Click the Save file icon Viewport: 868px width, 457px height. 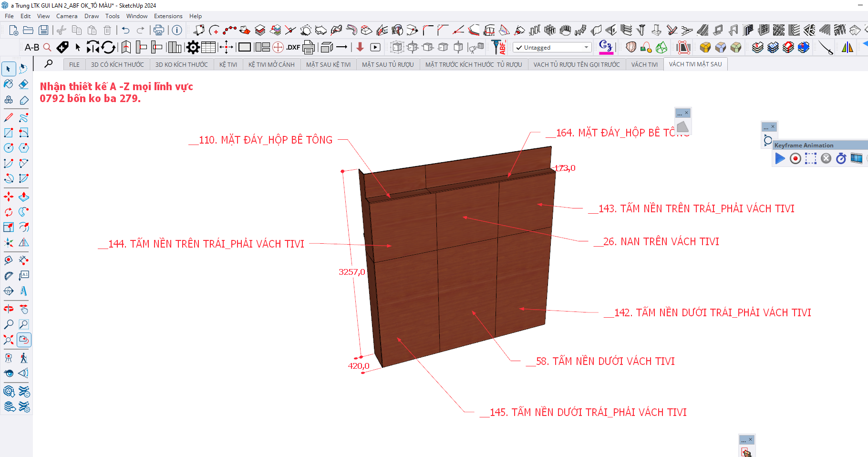[43, 31]
